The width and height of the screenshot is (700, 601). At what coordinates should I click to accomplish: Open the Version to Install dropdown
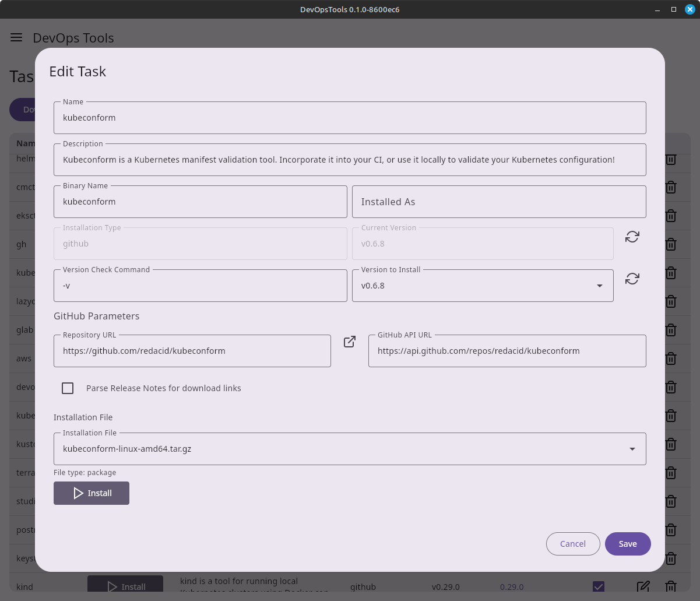coord(599,286)
